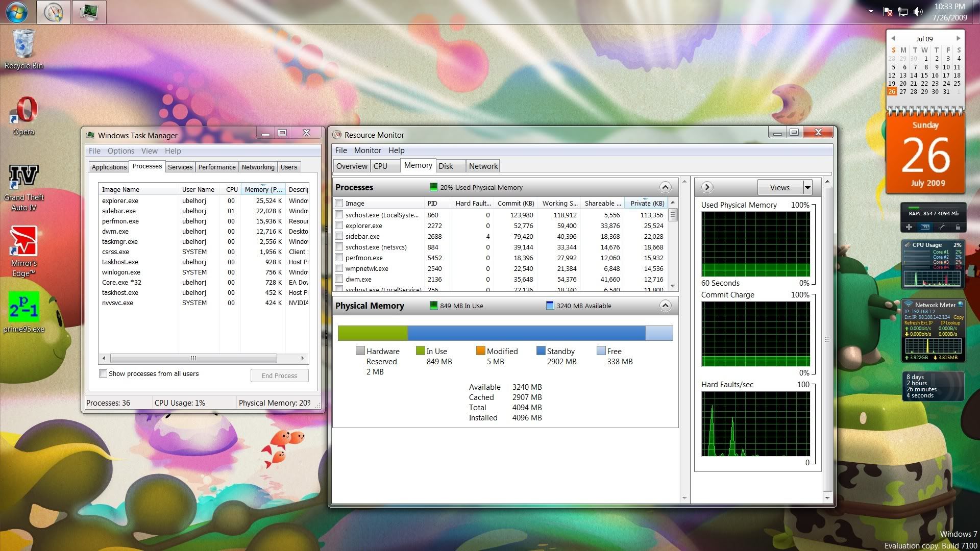This screenshot has height=551, width=980.
Task: Collapse the Processes section chevron
Action: tap(665, 187)
